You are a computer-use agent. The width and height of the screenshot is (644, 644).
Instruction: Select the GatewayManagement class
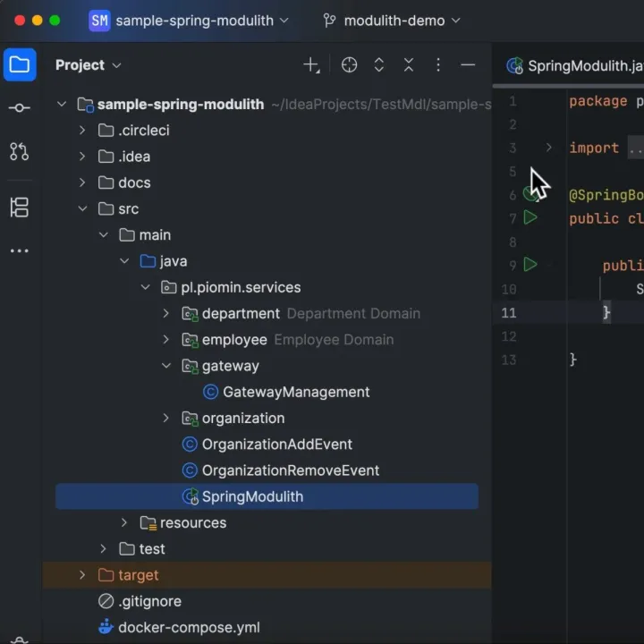click(x=296, y=392)
